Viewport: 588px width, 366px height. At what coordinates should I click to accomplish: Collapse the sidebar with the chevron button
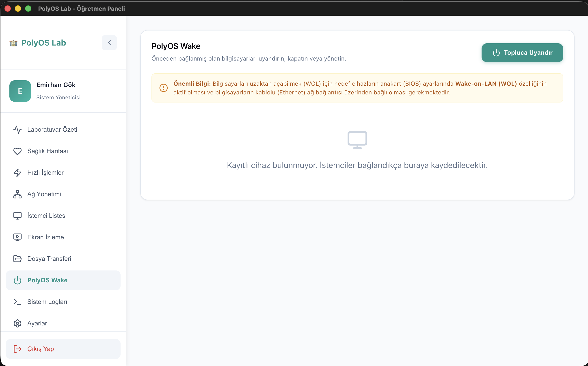point(109,43)
